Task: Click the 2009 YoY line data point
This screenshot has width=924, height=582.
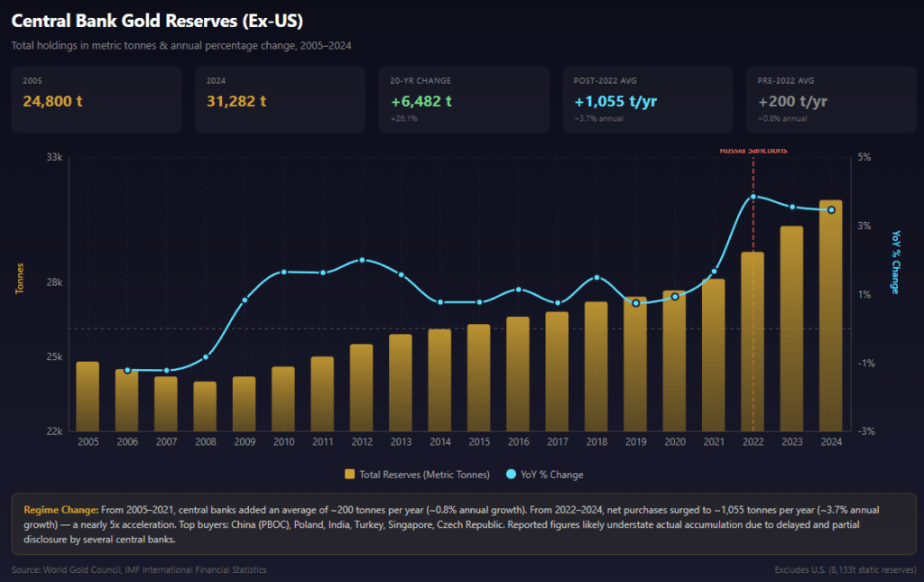Action: coord(245,300)
